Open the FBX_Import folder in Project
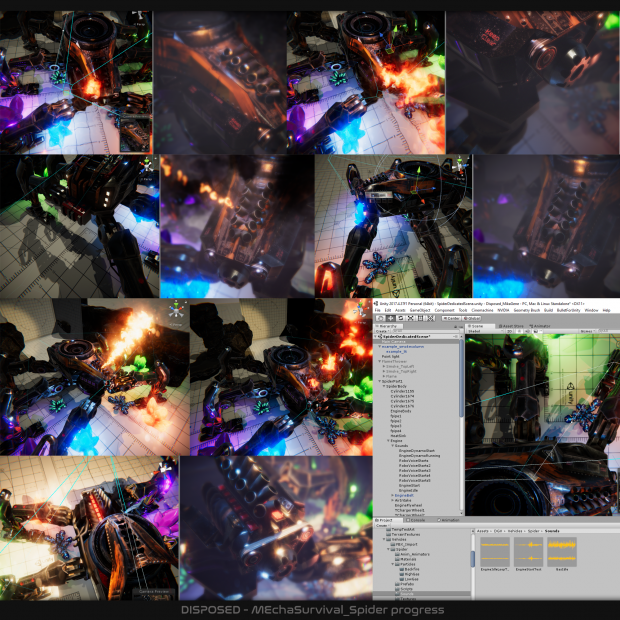 pyautogui.click(x=406, y=544)
